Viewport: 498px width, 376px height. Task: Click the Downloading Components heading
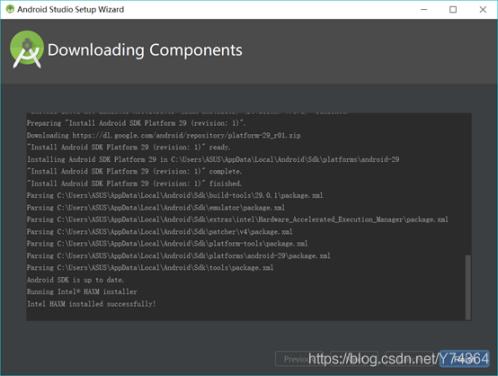point(145,50)
